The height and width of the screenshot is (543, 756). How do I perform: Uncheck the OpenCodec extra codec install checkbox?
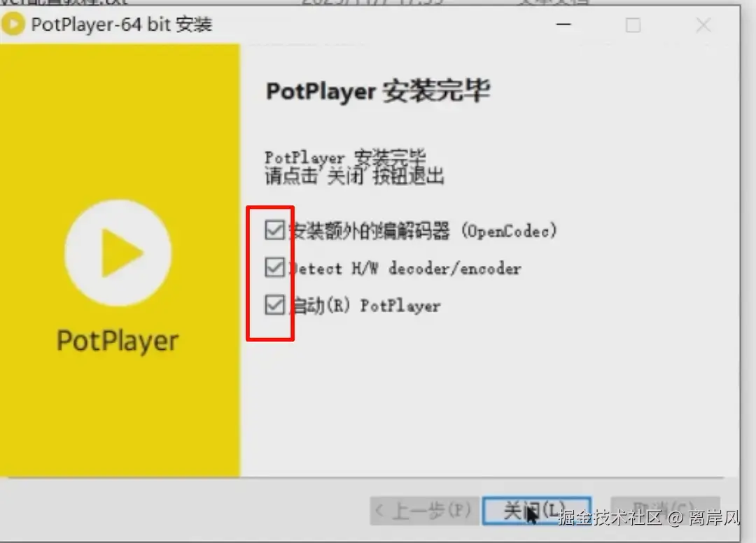pyautogui.click(x=275, y=230)
